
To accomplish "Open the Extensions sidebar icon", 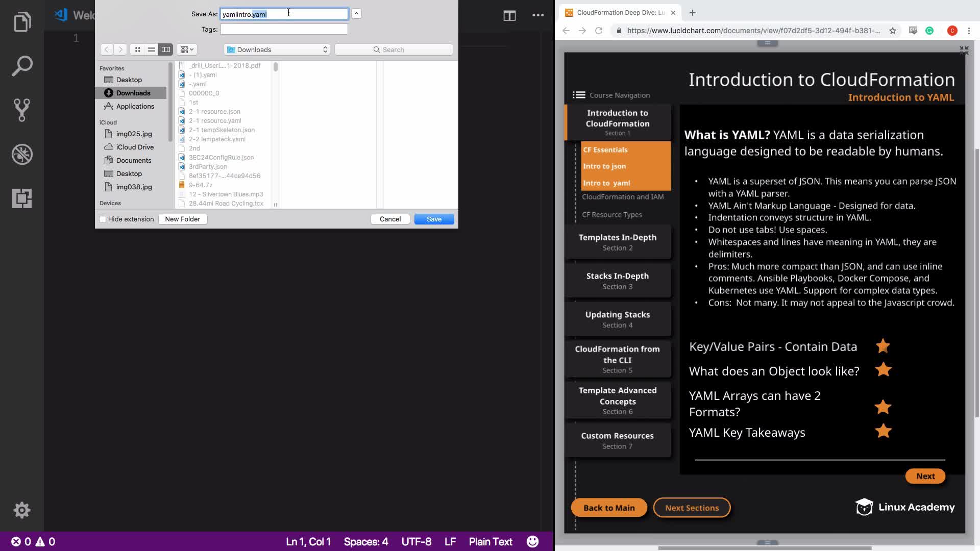I will point(22,198).
